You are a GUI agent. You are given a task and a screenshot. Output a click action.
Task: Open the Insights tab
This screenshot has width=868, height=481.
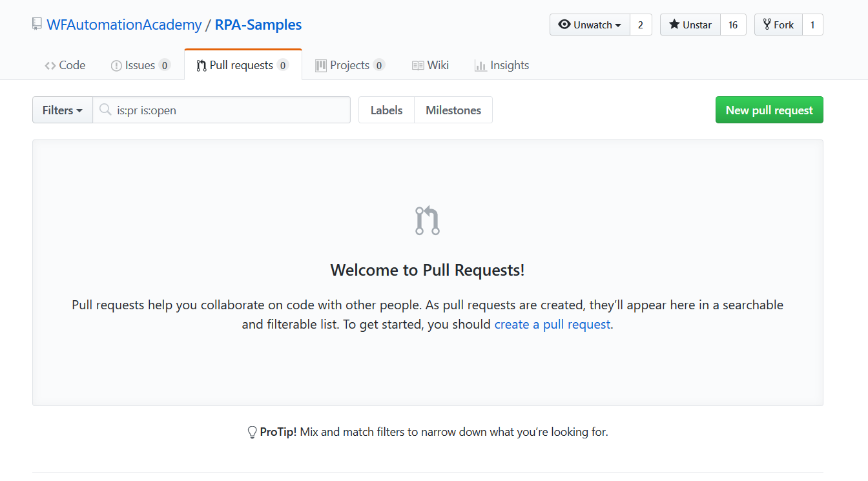(502, 65)
